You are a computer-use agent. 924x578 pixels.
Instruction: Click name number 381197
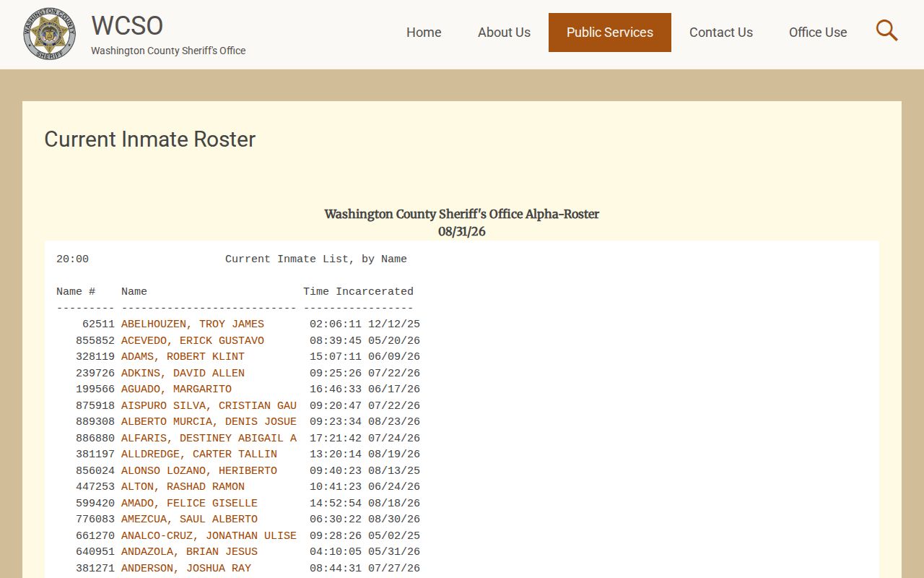95,454
